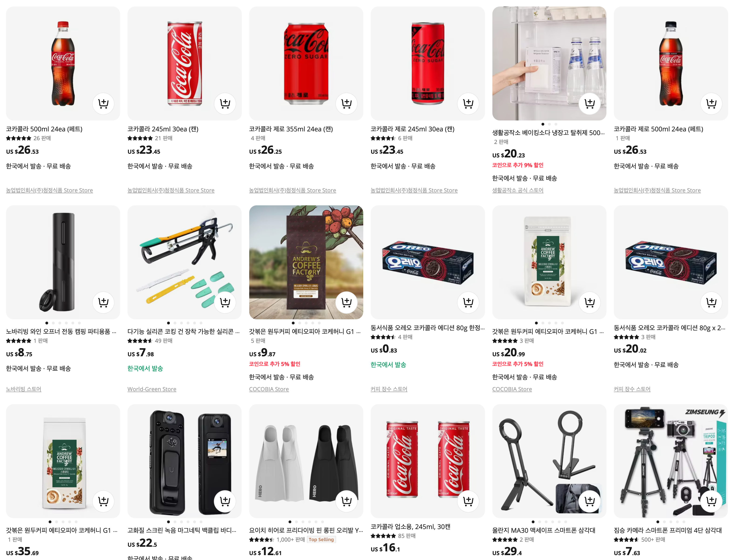The image size is (733, 560).
Task: Visit the 노바리빙 스토어 store page
Action: [x=24, y=389]
